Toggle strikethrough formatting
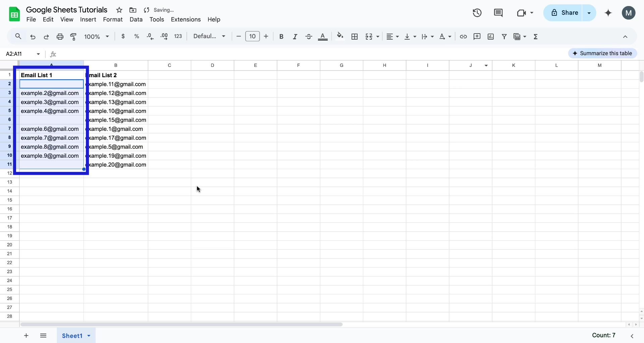Image resolution: width=644 pixels, height=343 pixels. (x=309, y=37)
